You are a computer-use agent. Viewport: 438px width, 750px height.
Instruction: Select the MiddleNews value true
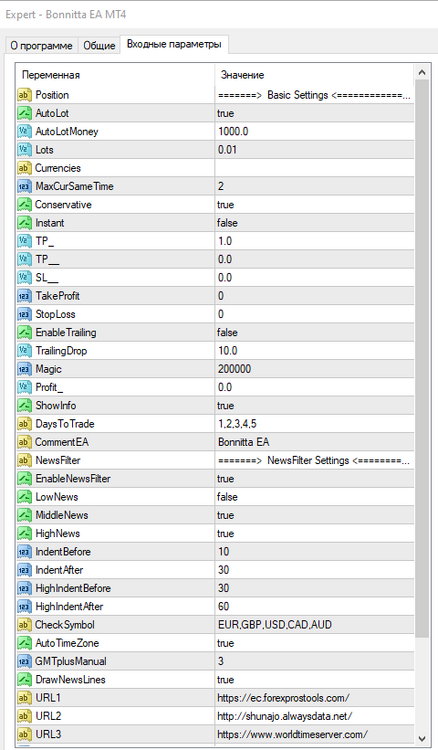tap(226, 515)
